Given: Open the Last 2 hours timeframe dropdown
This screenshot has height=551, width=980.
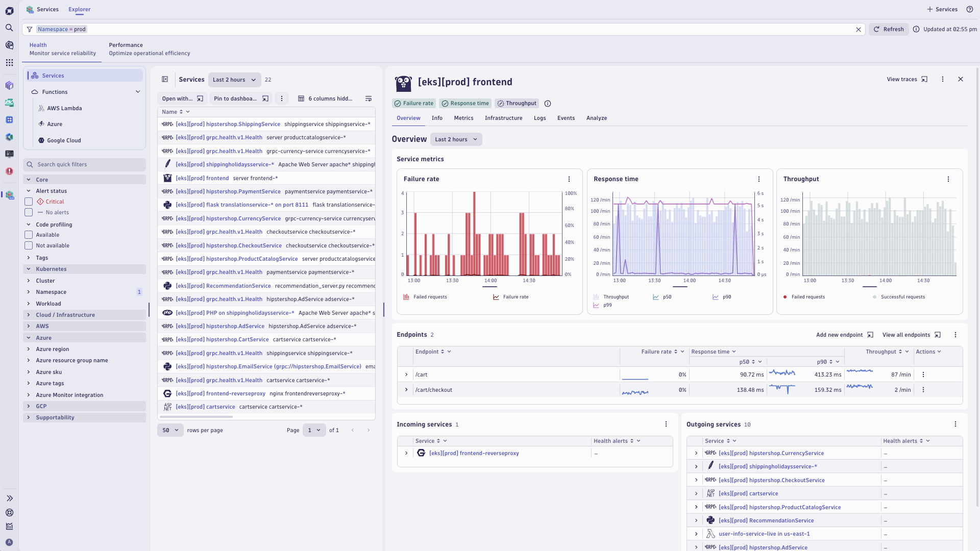Looking at the screenshot, I should tap(234, 80).
